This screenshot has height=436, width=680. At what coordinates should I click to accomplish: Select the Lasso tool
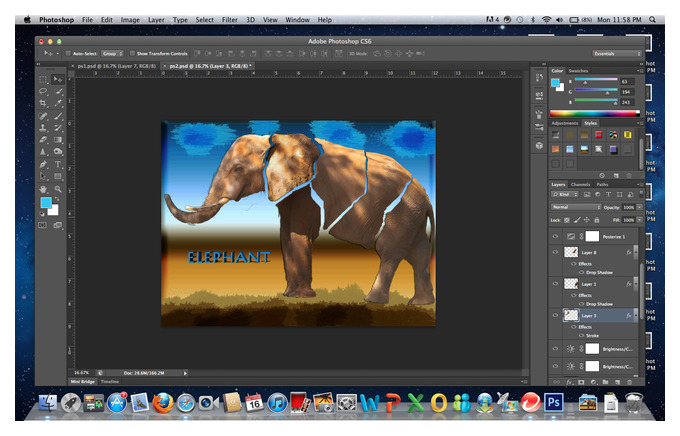43,91
